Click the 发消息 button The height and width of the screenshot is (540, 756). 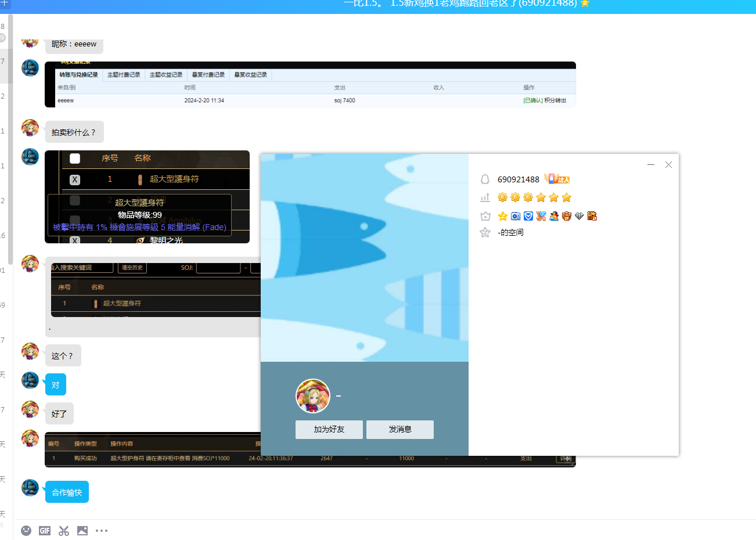coord(400,430)
